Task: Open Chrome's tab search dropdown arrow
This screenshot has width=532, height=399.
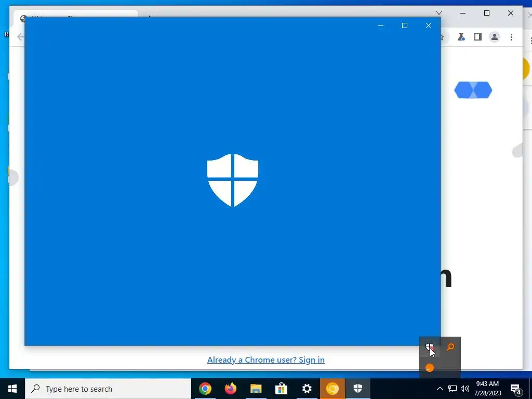Action: click(x=438, y=13)
